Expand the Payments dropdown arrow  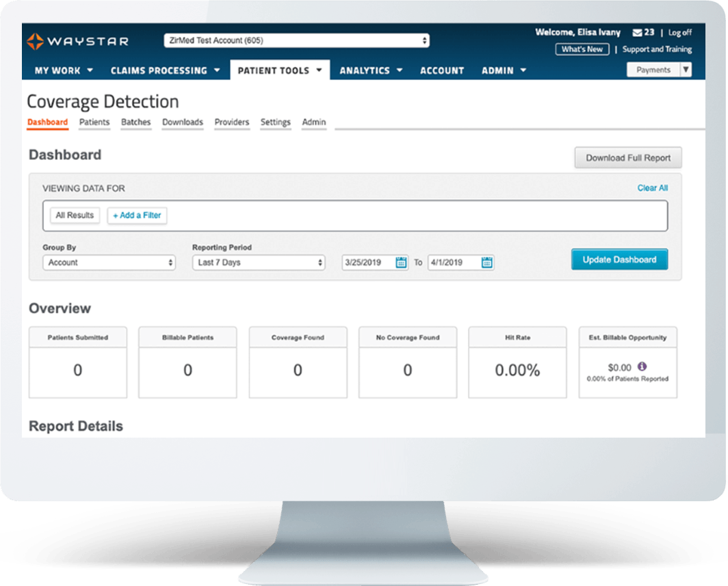coord(687,69)
